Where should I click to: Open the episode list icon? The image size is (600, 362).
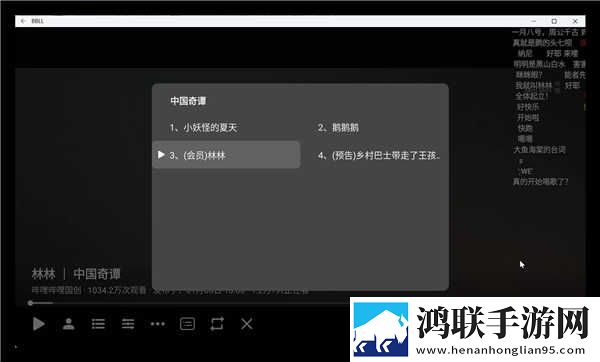click(x=98, y=324)
